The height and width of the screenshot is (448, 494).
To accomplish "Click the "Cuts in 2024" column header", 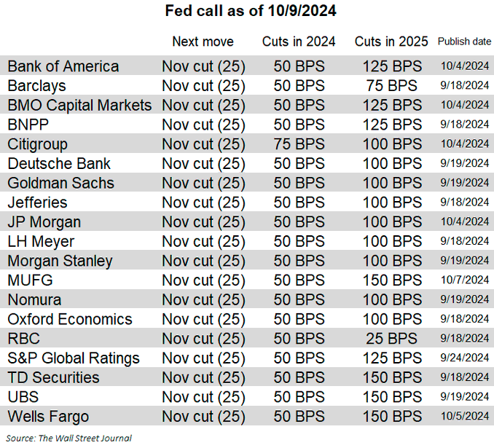I will [299, 42].
